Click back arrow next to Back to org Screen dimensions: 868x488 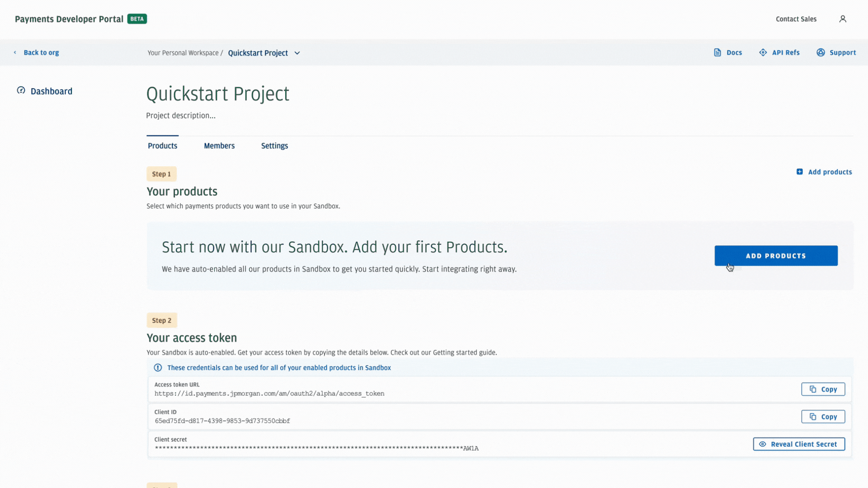[x=15, y=52]
